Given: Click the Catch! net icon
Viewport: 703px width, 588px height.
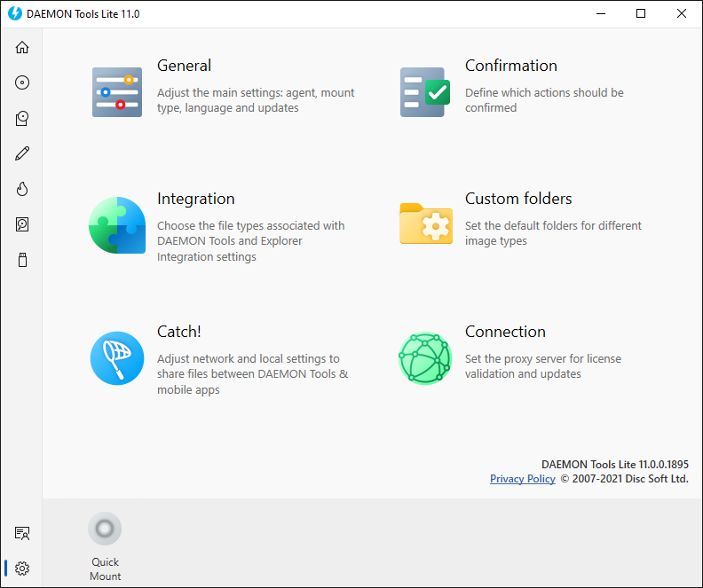Looking at the screenshot, I should point(117,358).
